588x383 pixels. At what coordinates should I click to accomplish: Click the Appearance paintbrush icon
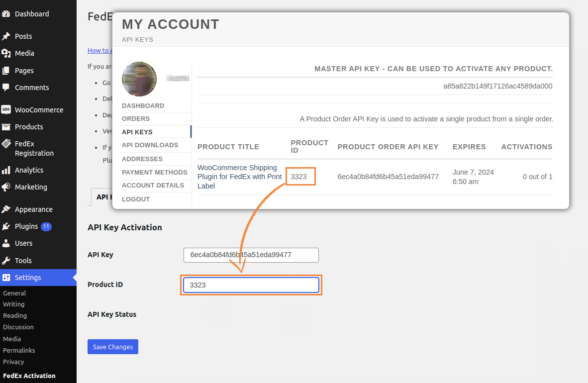pos(6,209)
